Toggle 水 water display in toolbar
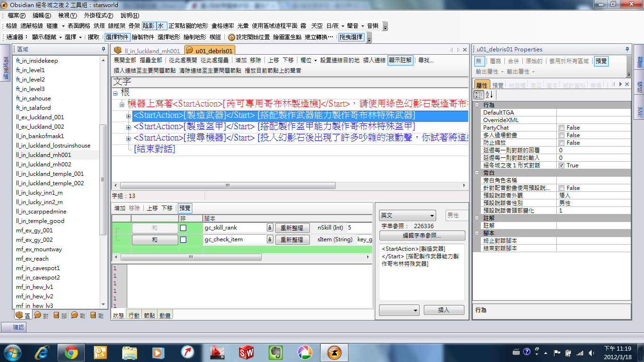Screen dimensions: 644x362 coord(161,26)
